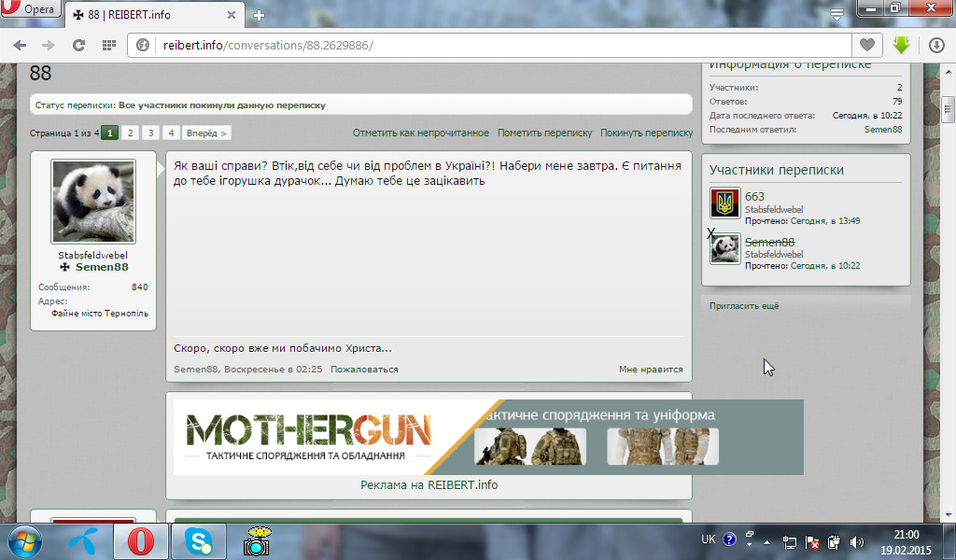Open the tab menu icon near window controls
Screen dimensions: 956x560
[x=837, y=15]
